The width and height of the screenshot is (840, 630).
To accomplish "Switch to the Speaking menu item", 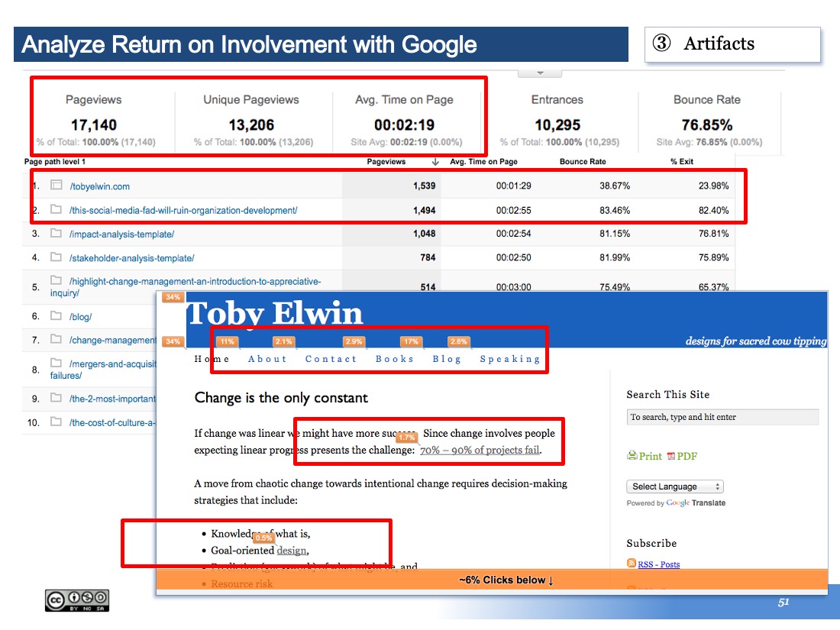I will point(510,359).
